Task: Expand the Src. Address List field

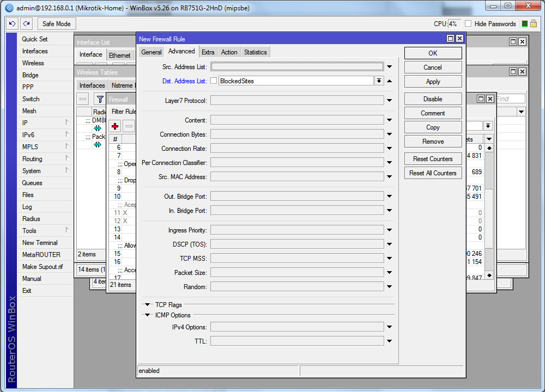Action: point(390,67)
